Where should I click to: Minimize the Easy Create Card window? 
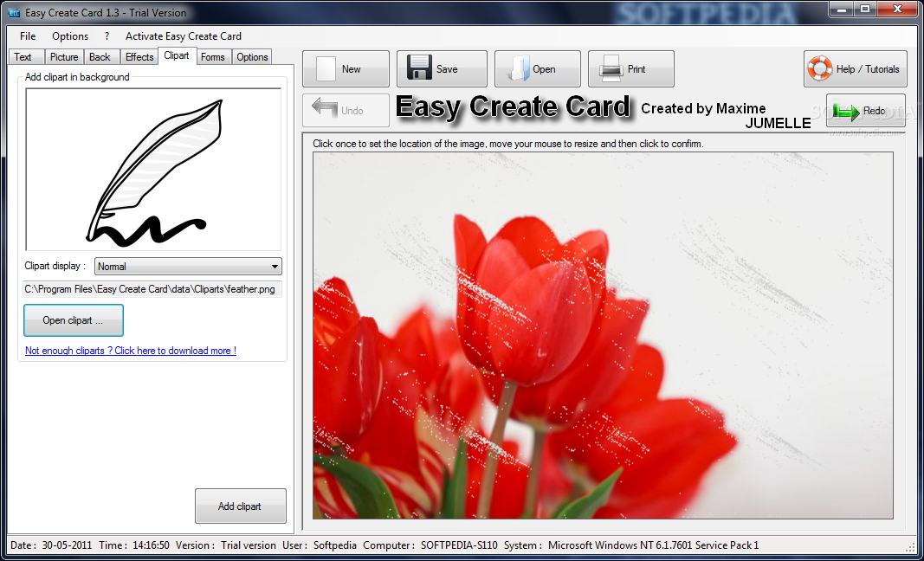[x=842, y=9]
